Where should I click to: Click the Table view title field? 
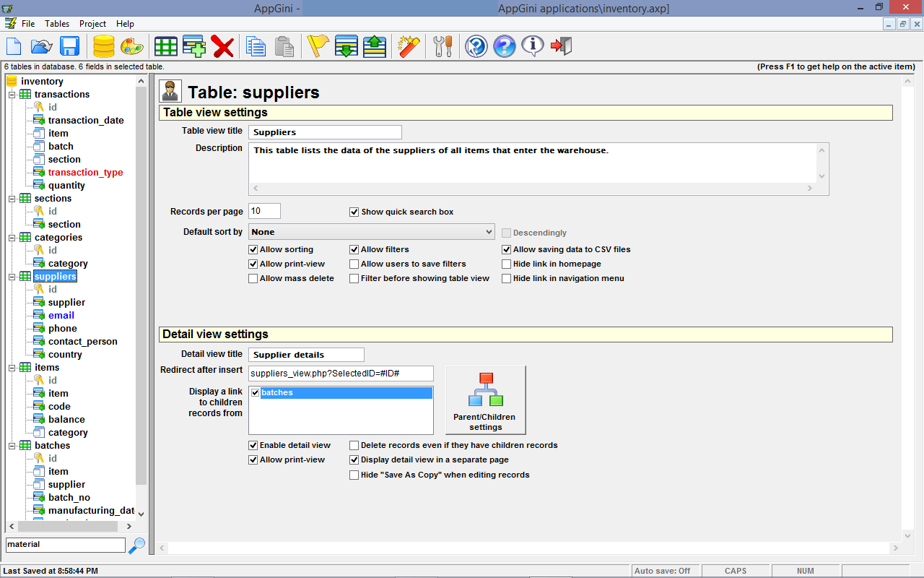325,132
